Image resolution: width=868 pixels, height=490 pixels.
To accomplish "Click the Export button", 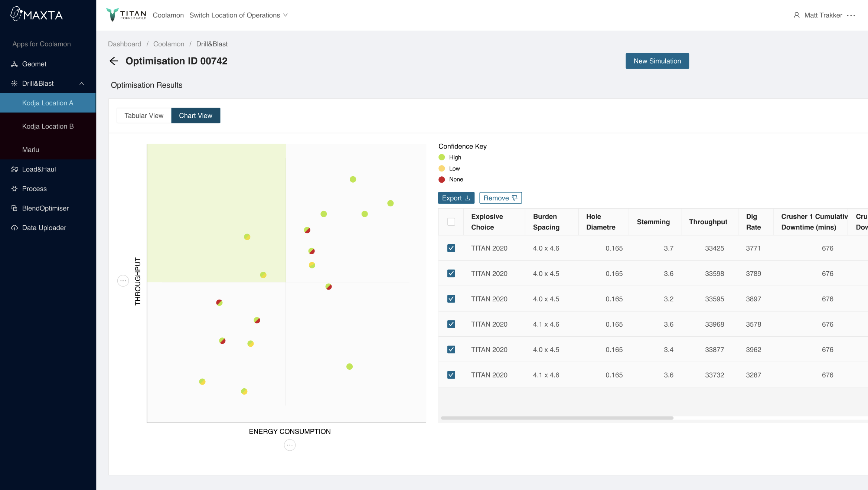I will (x=456, y=198).
